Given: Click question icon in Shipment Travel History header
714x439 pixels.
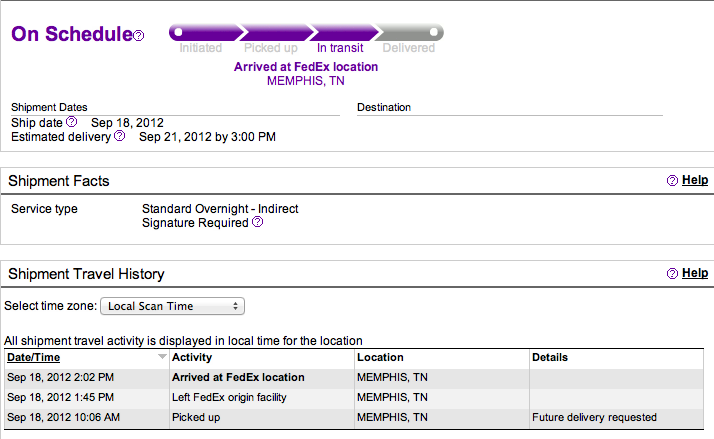Looking at the screenshot, I should (672, 274).
